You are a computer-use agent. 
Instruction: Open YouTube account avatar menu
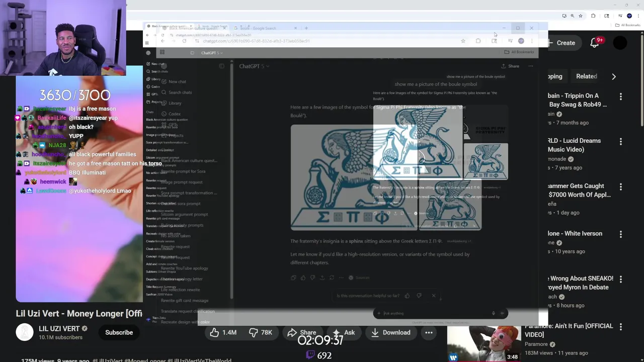pos(620,43)
